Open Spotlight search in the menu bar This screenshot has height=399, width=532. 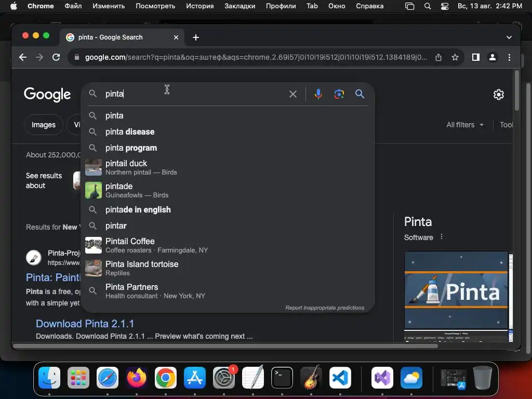click(428, 6)
